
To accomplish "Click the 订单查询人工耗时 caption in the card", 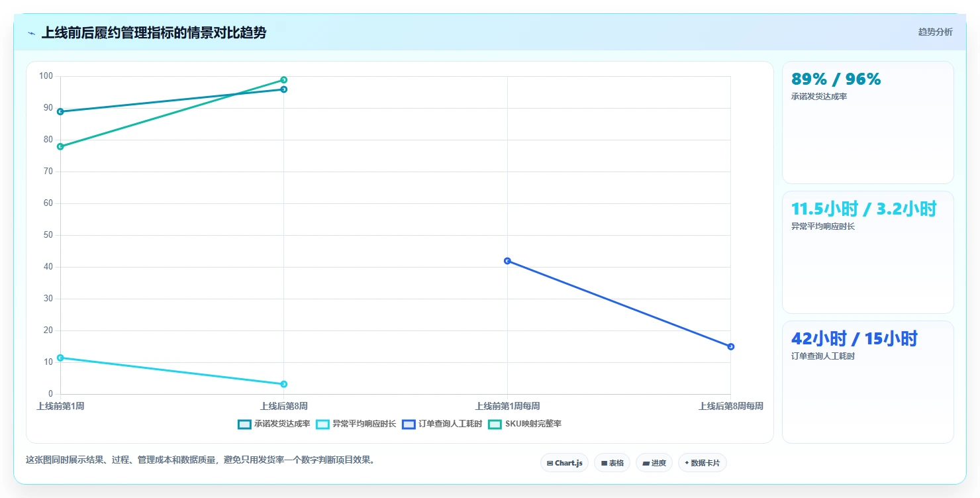I will 823,356.
